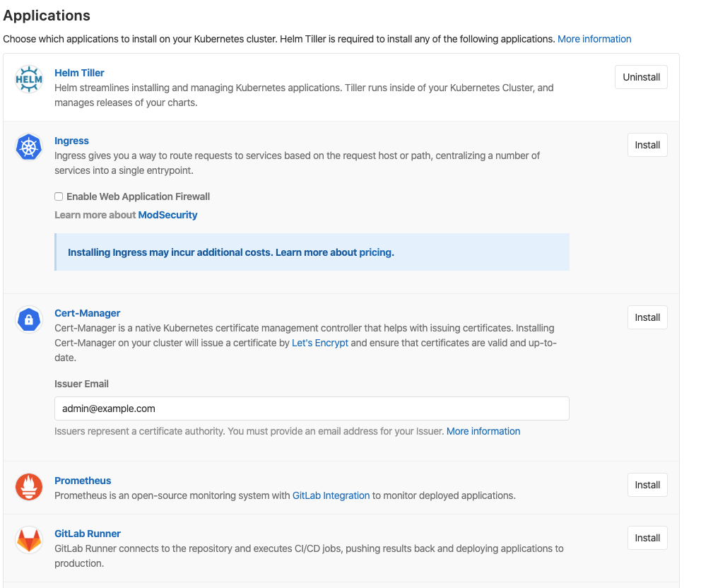Image resolution: width=701 pixels, height=588 pixels.
Task: Click the GitLab Runner fox icon
Action: tap(29, 541)
